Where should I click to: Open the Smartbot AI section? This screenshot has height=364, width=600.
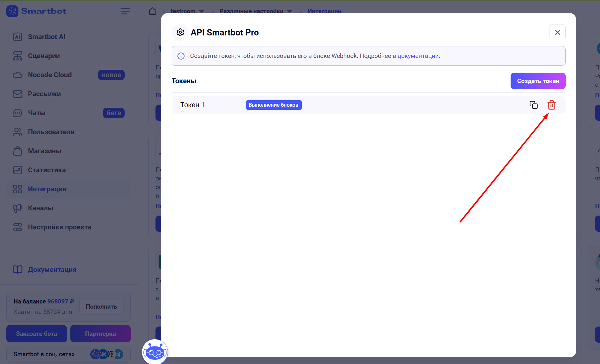tap(47, 37)
